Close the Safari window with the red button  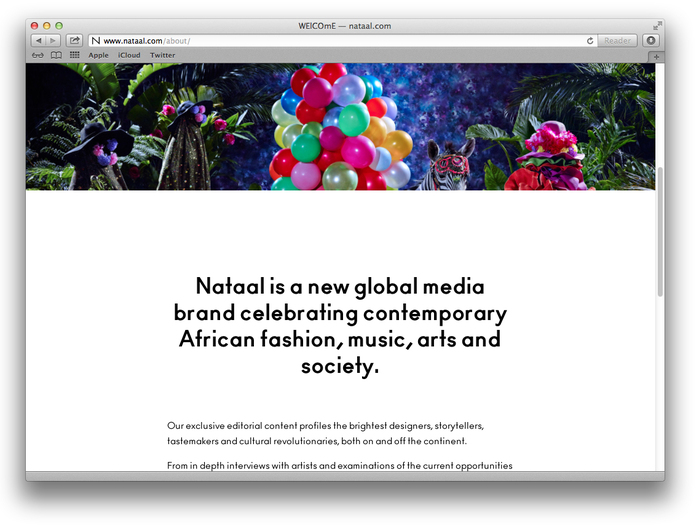pyautogui.click(x=34, y=26)
